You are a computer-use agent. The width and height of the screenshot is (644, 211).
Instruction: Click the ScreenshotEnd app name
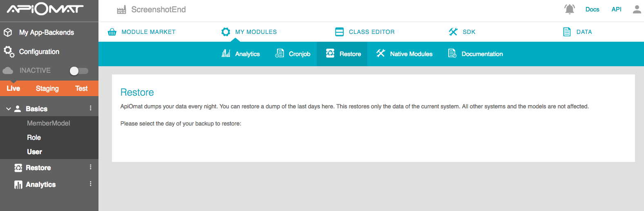coord(159,9)
